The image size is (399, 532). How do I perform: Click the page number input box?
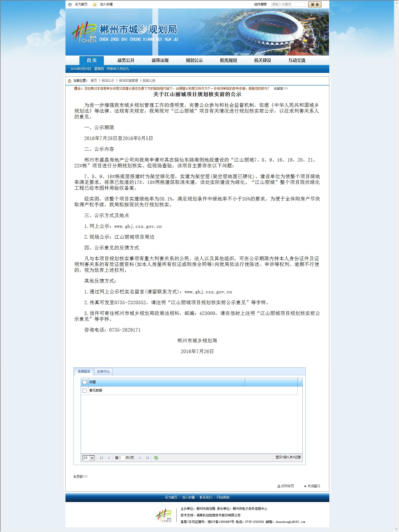tap(122, 458)
